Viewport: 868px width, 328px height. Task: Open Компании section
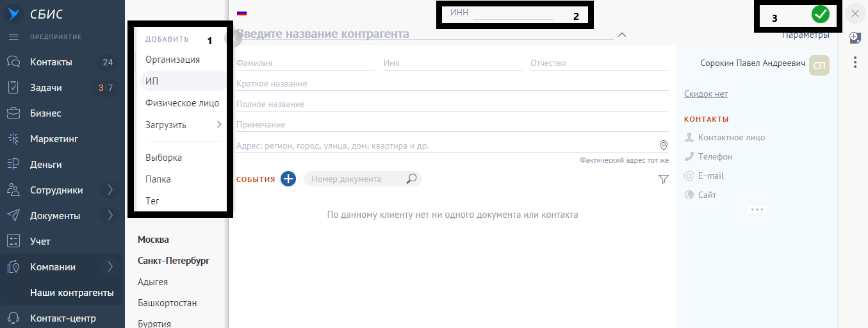(x=53, y=267)
